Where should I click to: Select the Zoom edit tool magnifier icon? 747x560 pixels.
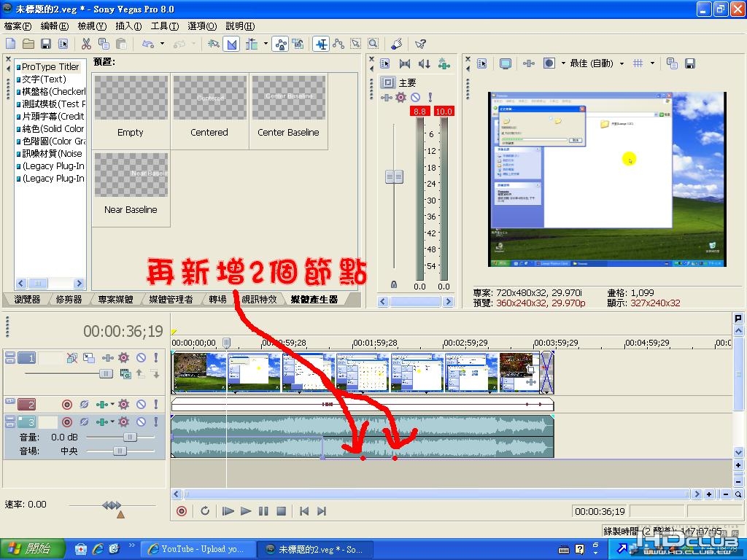pyautogui.click(x=373, y=44)
